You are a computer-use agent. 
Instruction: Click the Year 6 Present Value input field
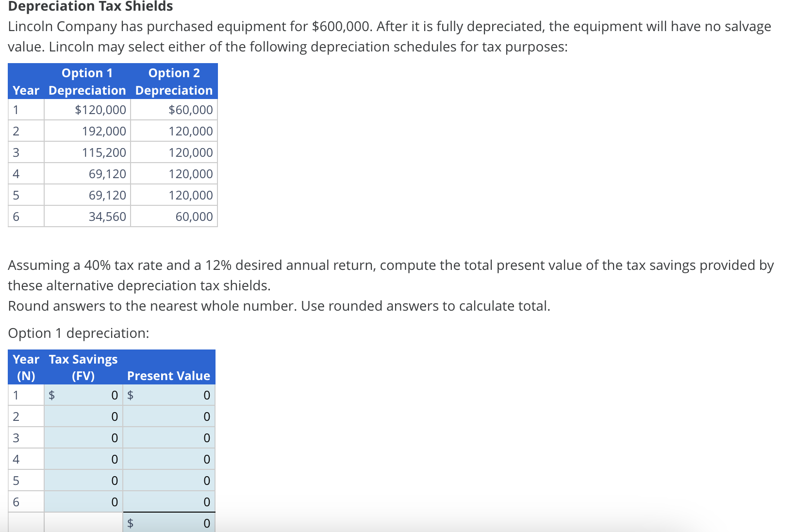(170, 502)
